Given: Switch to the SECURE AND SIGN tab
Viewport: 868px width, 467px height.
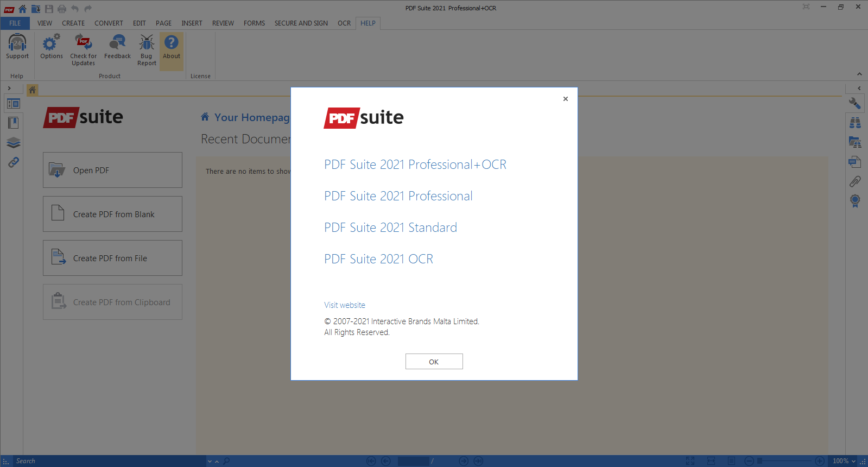Looking at the screenshot, I should (x=301, y=23).
